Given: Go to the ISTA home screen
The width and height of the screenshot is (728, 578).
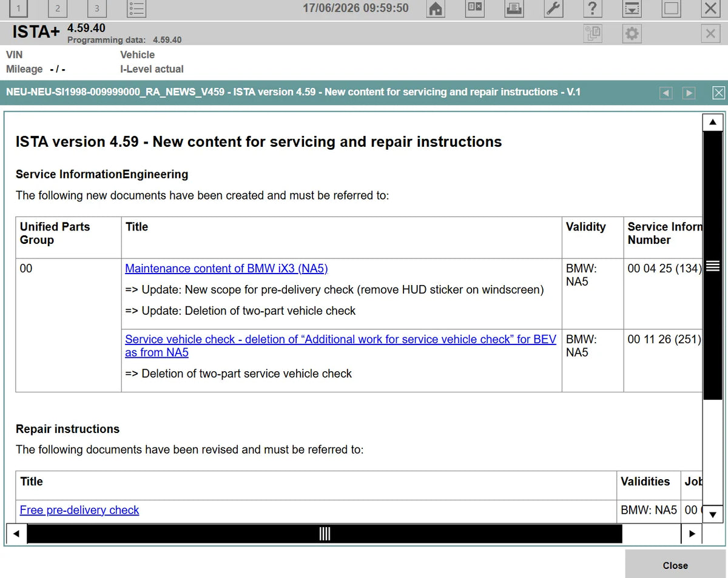Looking at the screenshot, I should pos(436,8).
